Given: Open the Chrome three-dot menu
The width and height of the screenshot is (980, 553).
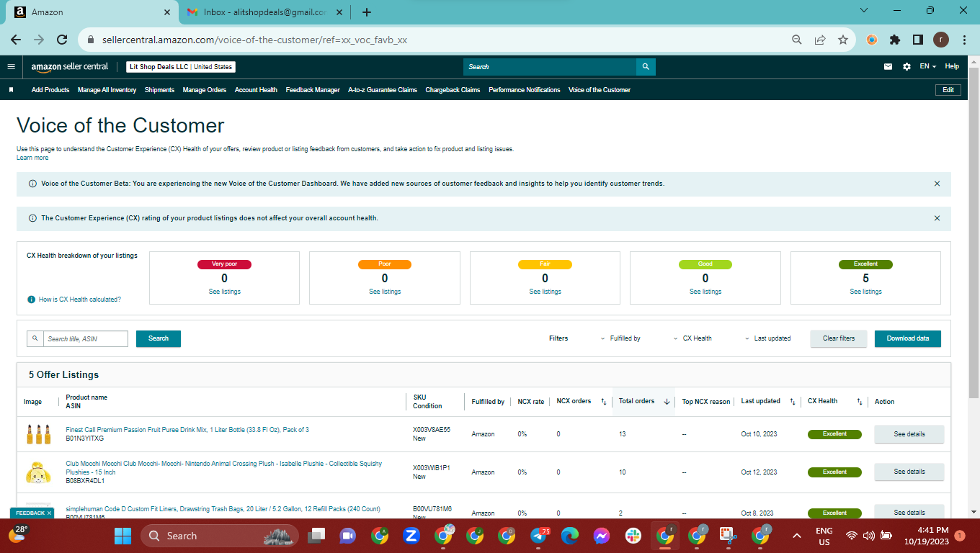Looking at the screenshot, I should tap(964, 40).
